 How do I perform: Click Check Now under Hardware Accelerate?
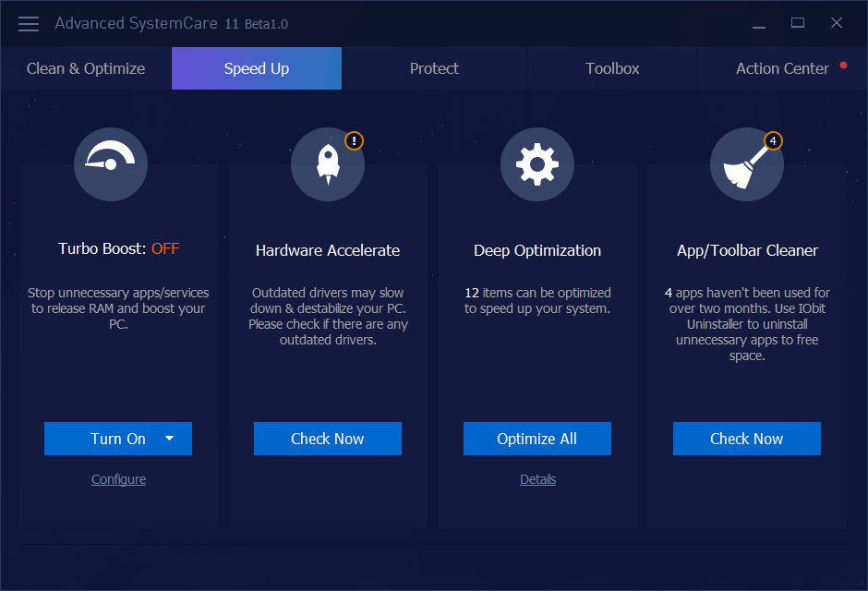click(x=328, y=439)
